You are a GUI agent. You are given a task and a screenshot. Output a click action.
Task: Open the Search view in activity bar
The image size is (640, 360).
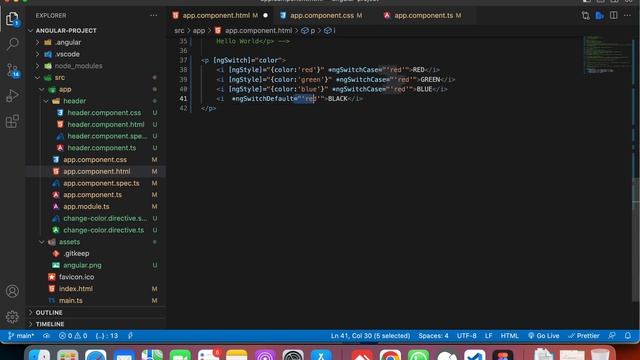coord(12,44)
